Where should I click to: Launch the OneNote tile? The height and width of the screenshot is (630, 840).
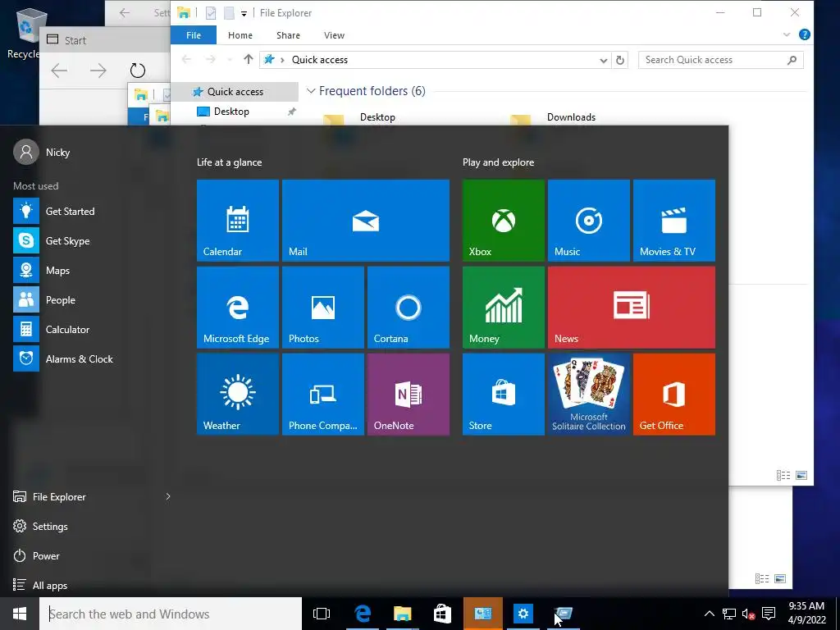(x=409, y=395)
